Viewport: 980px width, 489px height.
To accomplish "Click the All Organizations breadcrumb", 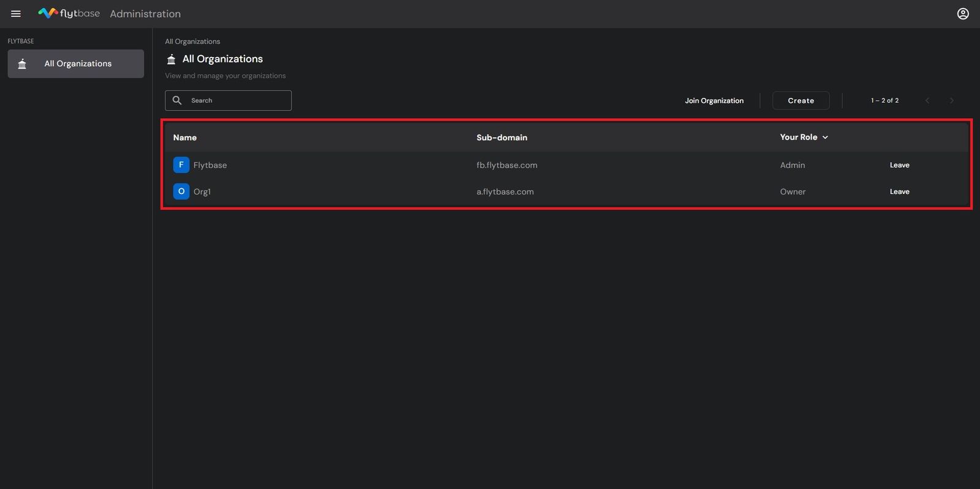I will tap(192, 42).
